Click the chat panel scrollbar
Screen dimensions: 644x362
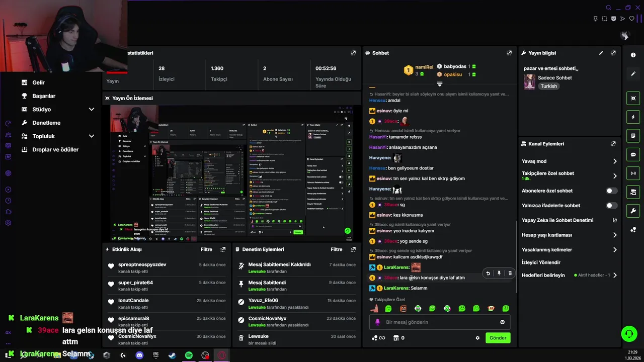pyautogui.click(x=517, y=256)
